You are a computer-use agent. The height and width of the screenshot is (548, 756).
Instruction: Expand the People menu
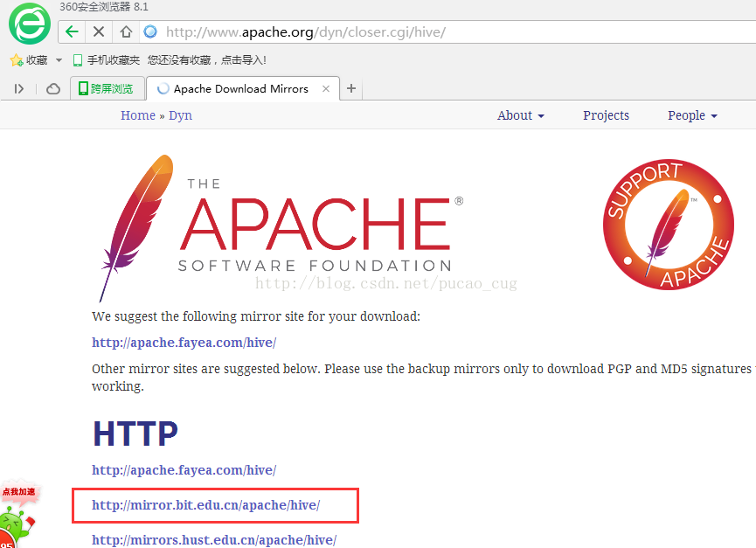tap(692, 115)
